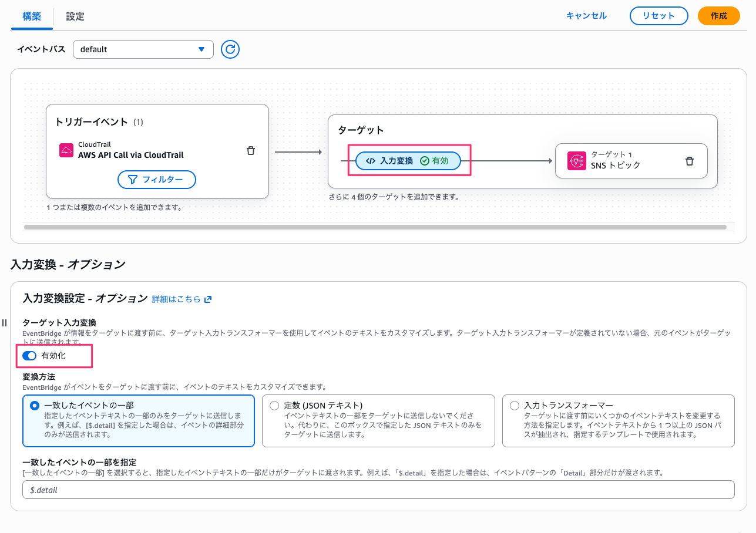Click the panel resize handle on left edge
The image size is (756, 533).
5,323
